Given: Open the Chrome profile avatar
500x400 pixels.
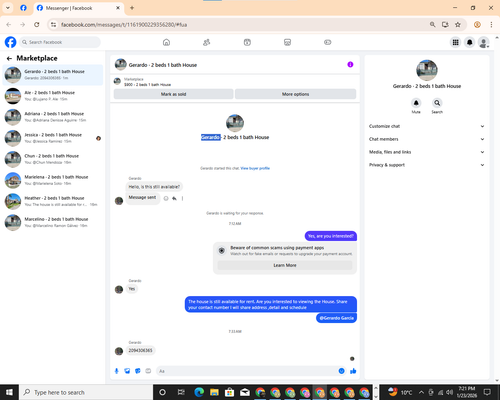Looking at the screenshot, I should (477, 25).
